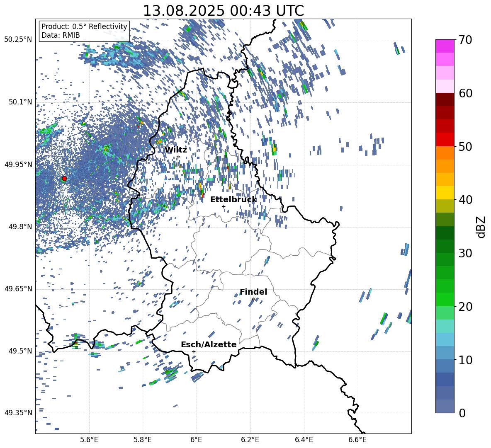The width and height of the screenshot is (491, 448).
Task: Click the colorbar tick value 30
Action: (x=465, y=253)
